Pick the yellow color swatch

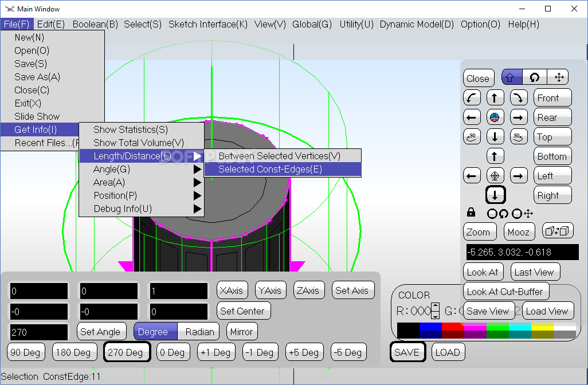(x=542, y=326)
